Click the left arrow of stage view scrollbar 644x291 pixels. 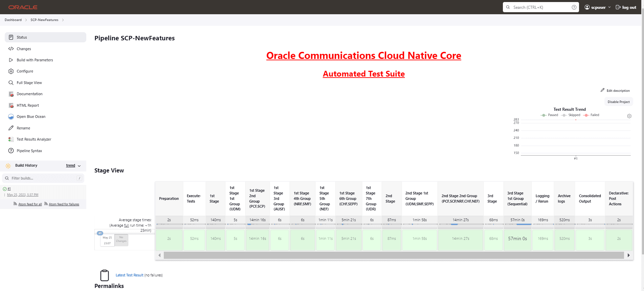pyautogui.click(x=159, y=255)
